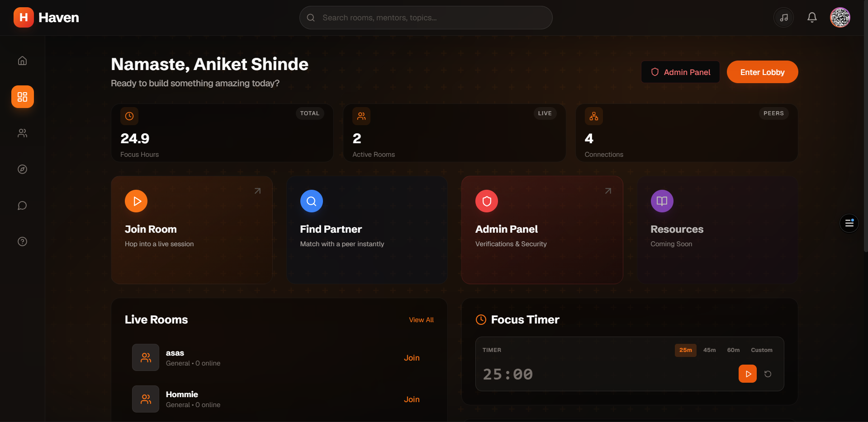Click the 'Hop into a live session' text

pyautogui.click(x=159, y=244)
